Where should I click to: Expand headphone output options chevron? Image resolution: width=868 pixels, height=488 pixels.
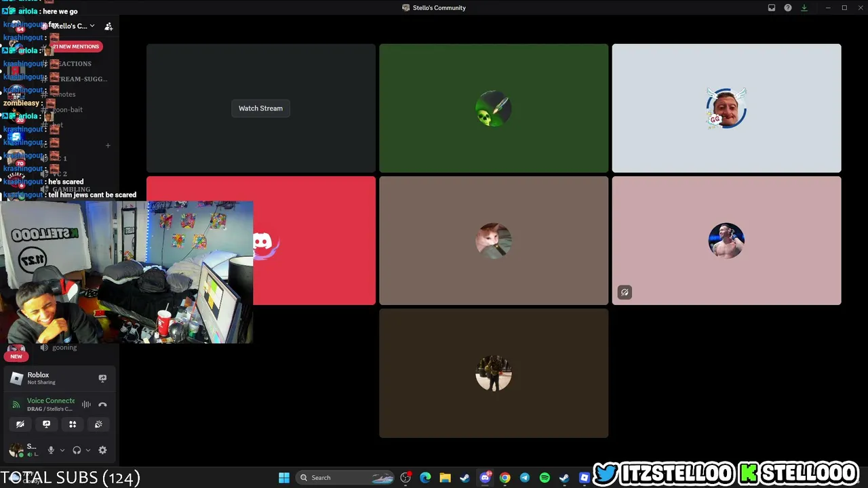point(87,450)
